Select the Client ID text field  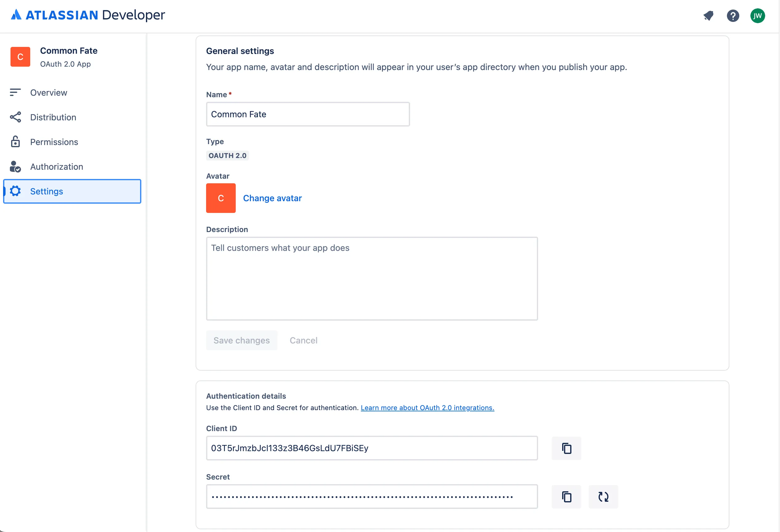371,448
